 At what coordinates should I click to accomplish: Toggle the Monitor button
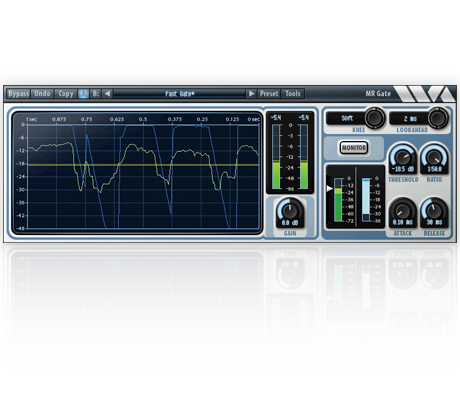click(354, 148)
